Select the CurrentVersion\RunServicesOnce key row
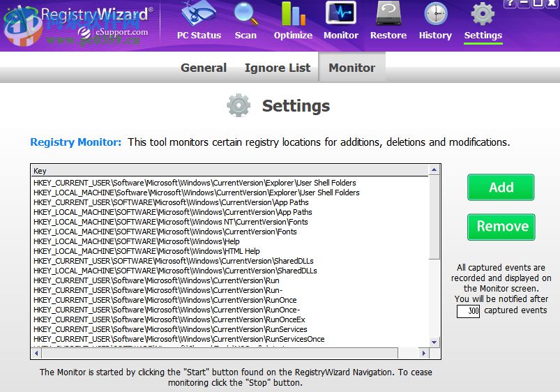Screen dimensions: 560x392 tap(179, 339)
